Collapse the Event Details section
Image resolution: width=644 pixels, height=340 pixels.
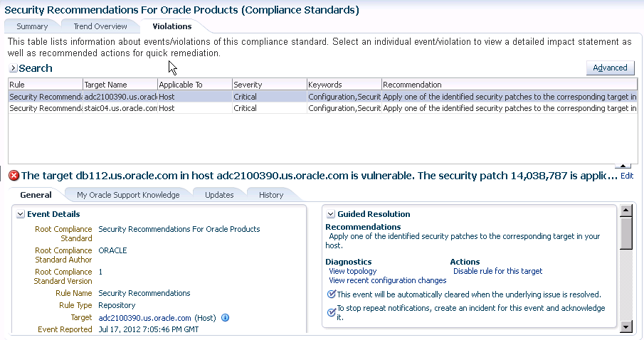tap(20, 214)
